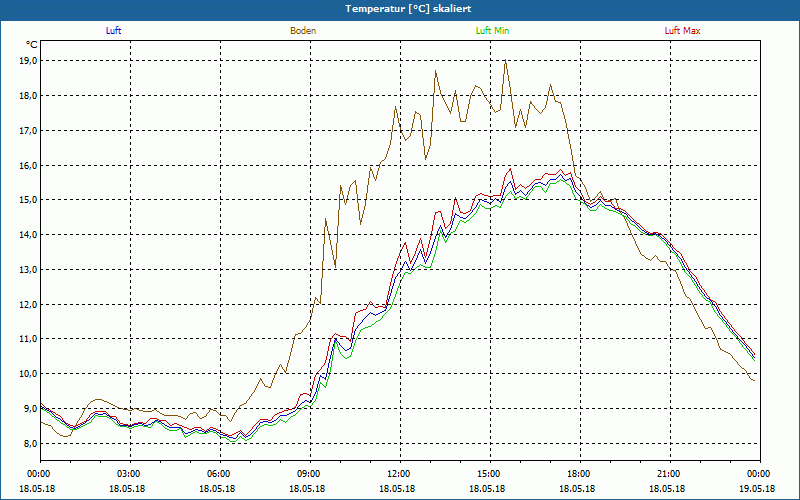Click the 17,0 y-axis value
The image size is (800, 500).
[x=29, y=131]
